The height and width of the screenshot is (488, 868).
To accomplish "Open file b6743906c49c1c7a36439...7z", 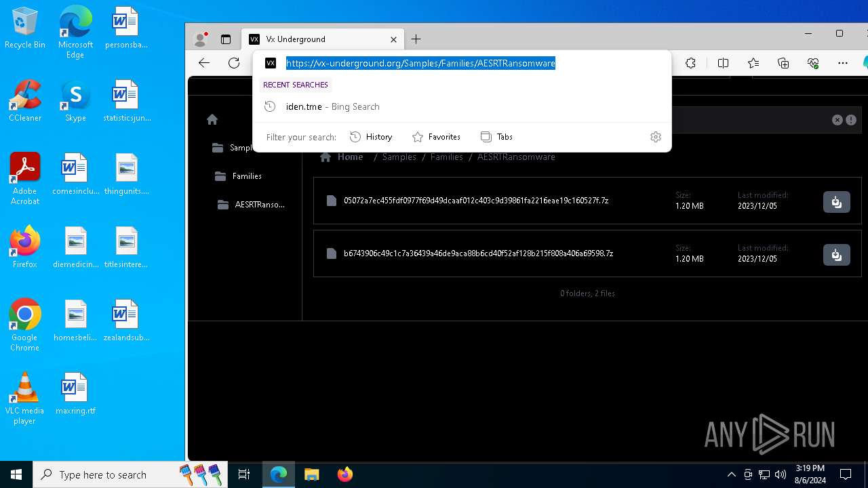I will click(478, 253).
